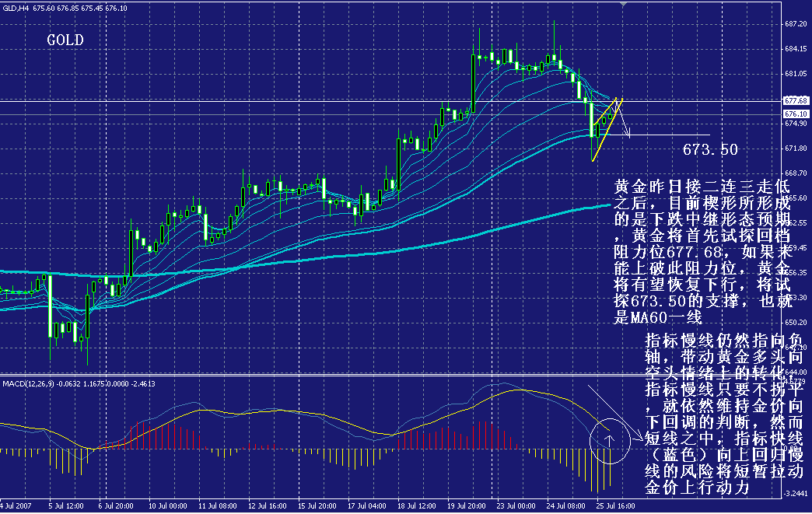Screen dimensions: 812x514
Task: Click the 653.30 price axis label
Action: click(796, 297)
